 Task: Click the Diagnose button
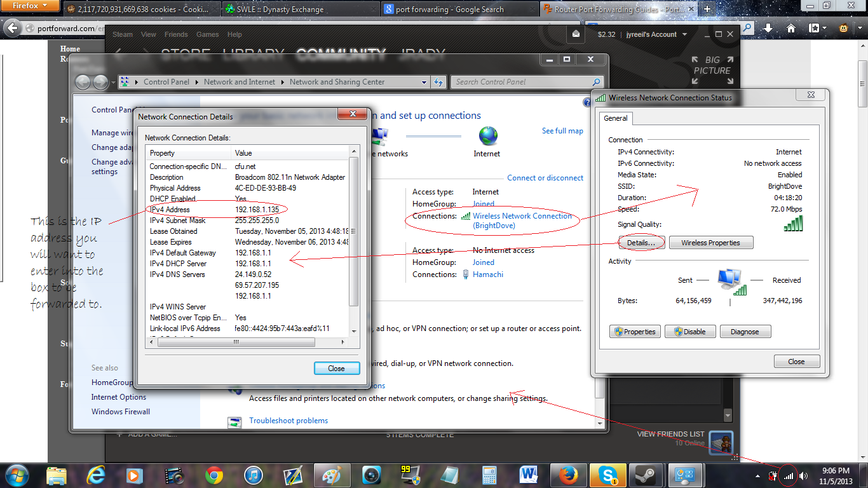pos(745,332)
